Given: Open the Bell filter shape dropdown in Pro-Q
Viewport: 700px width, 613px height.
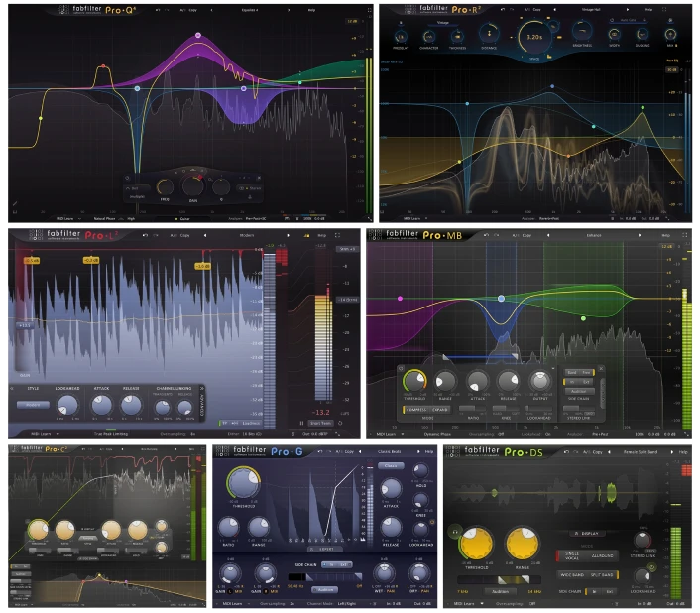Looking at the screenshot, I should tap(135, 188).
